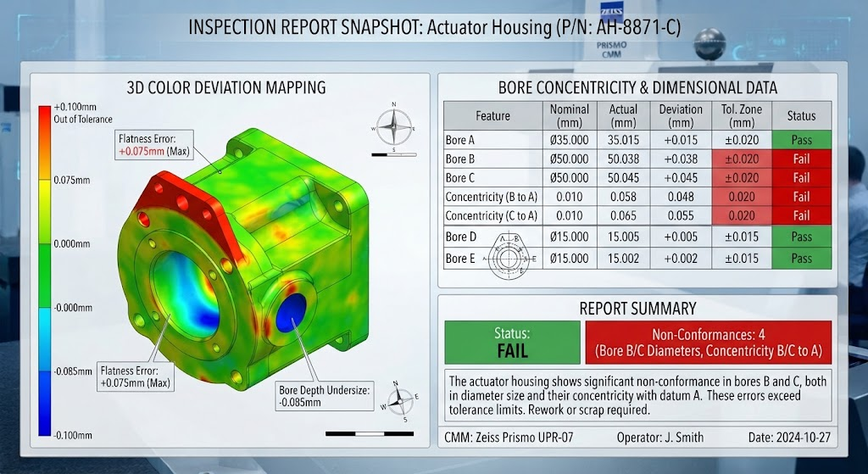The image size is (868, 474).
Task: Click the Nominal (mm) column header
Action: (570, 115)
